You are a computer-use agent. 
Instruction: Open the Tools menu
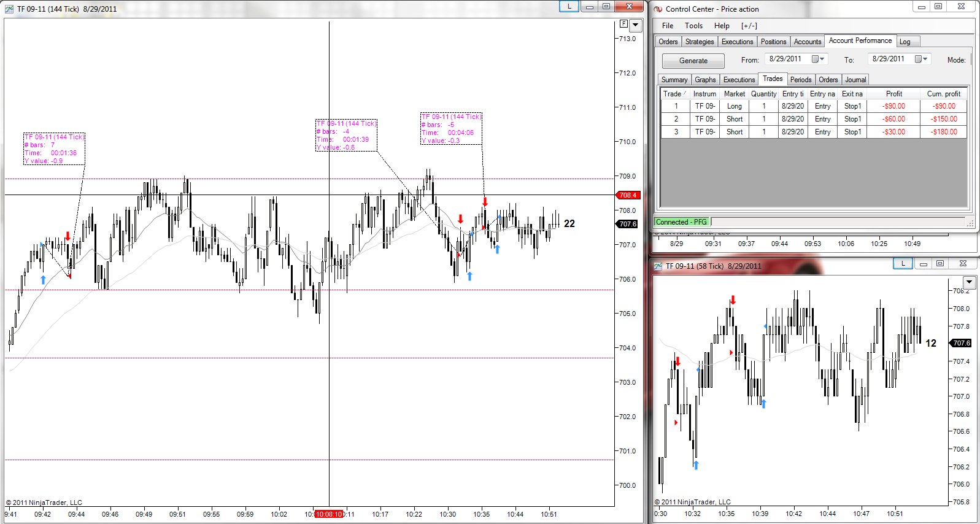693,26
